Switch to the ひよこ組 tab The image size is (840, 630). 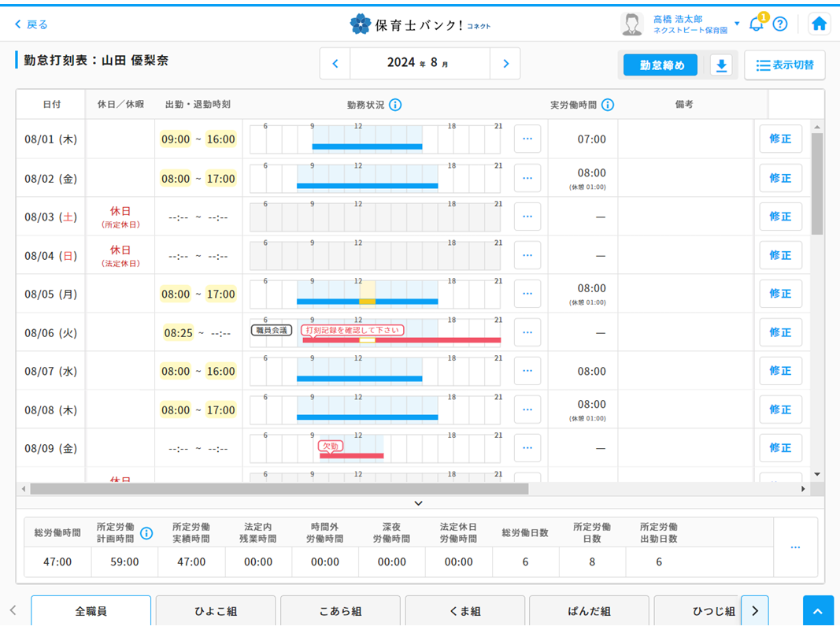click(216, 610)
